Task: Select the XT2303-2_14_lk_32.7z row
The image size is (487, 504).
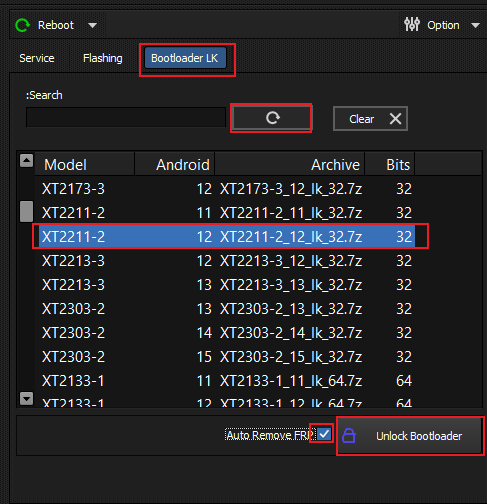Action: tap(227, 333)
